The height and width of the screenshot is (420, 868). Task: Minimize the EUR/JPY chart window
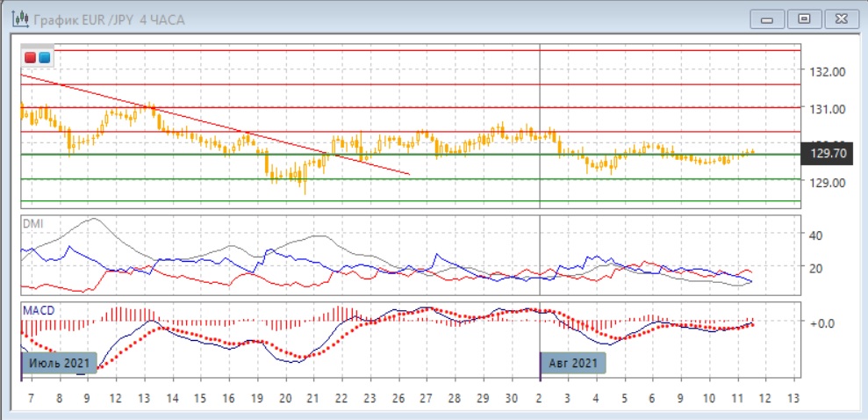pyautogui.click(x=771, y=18)
